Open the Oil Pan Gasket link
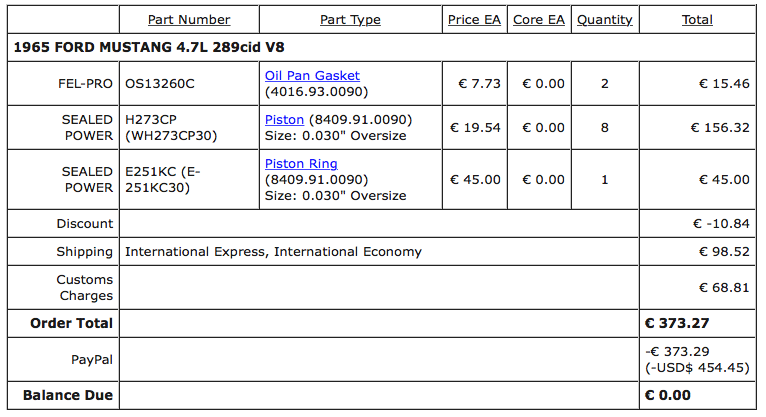Image resolution: width=766 pixels, height=417 pixels. click(312, 76)
